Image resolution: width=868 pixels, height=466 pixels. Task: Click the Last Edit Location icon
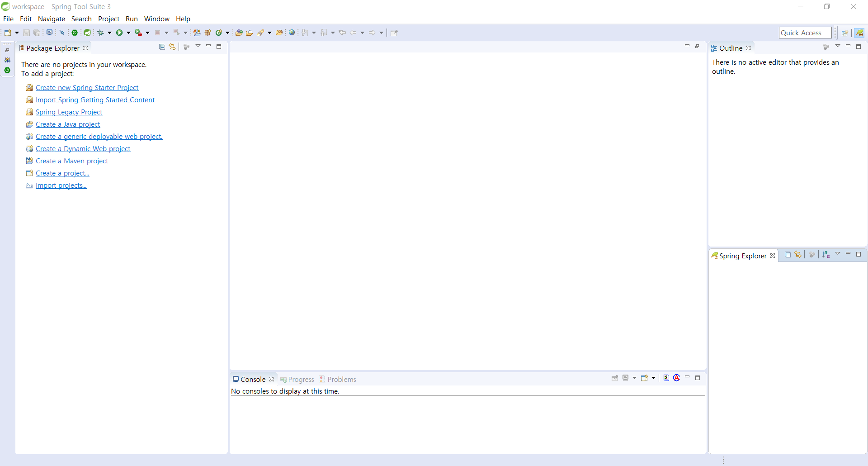point(342,33)
